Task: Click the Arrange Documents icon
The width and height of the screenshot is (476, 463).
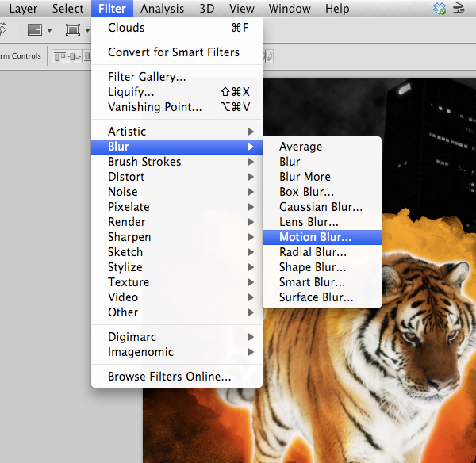Action: [35, 30]
